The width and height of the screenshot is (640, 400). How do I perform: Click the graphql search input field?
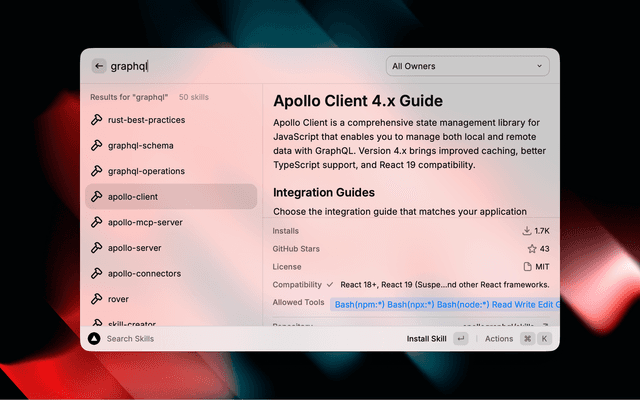[x=240, y=66]
